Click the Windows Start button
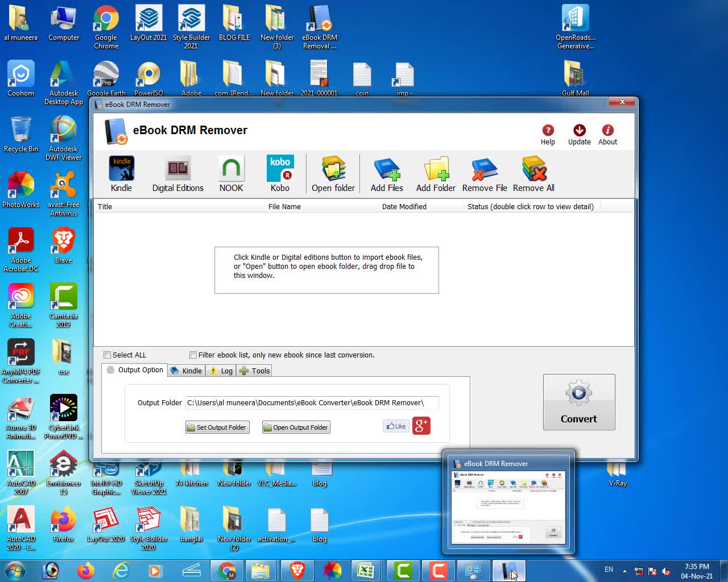 click(x=15, y=570)
